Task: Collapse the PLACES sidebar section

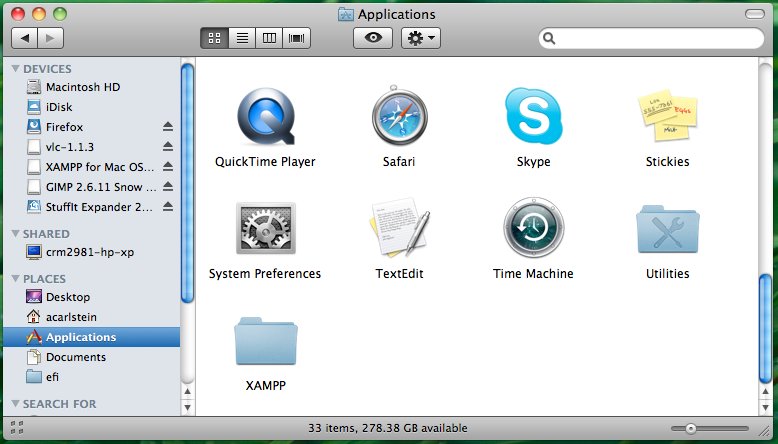Action: pos(15,279)
